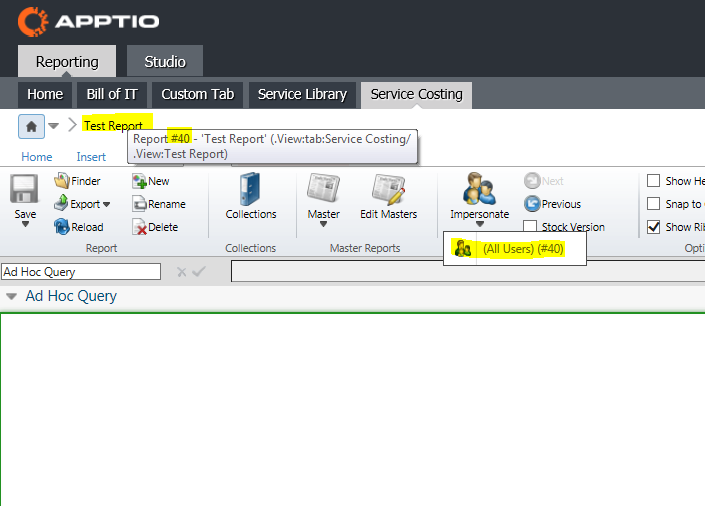Open the Bill of IT tab
Viewport: 705px width, 506px height.
coord(112,94)
